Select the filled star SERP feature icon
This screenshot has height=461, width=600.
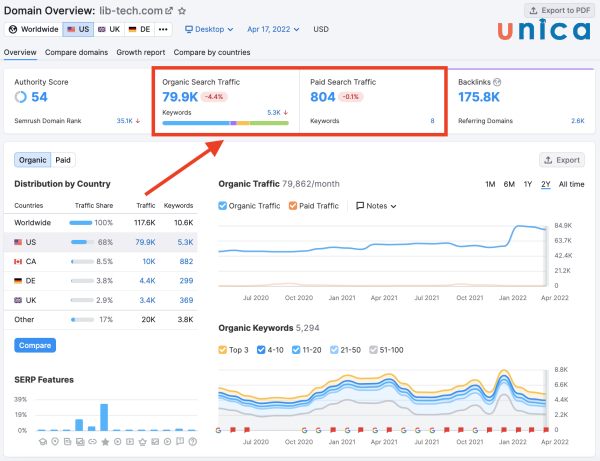(105, 442)
